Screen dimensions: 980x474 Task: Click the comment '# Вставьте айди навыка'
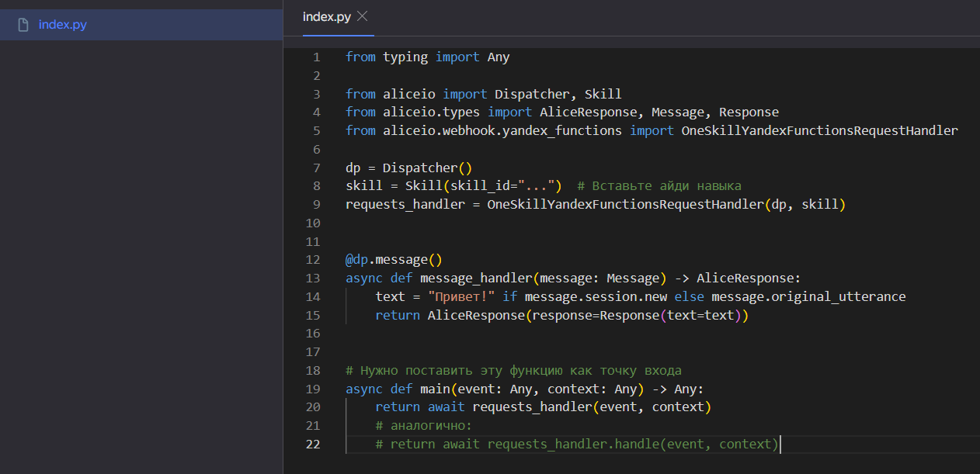[659, 186]
